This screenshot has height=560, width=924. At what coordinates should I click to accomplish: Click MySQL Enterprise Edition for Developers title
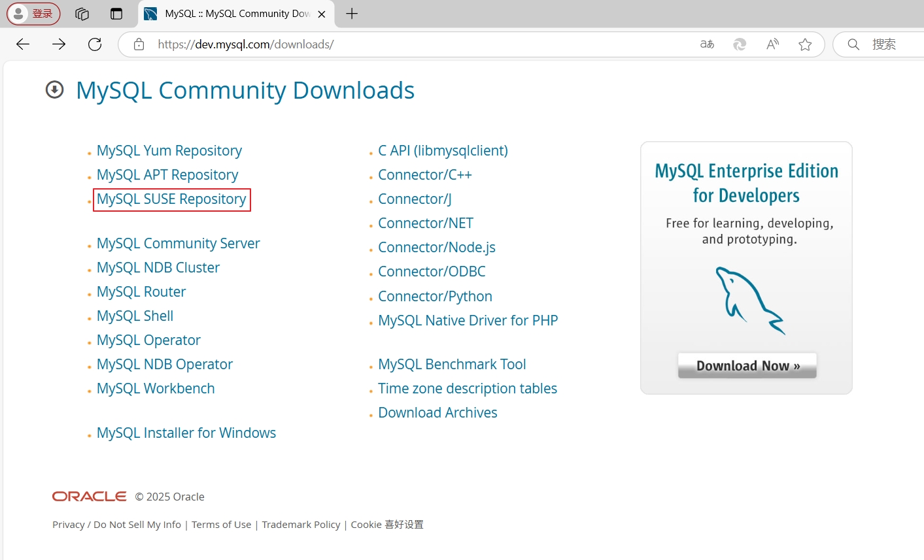[x=747, y=183]
